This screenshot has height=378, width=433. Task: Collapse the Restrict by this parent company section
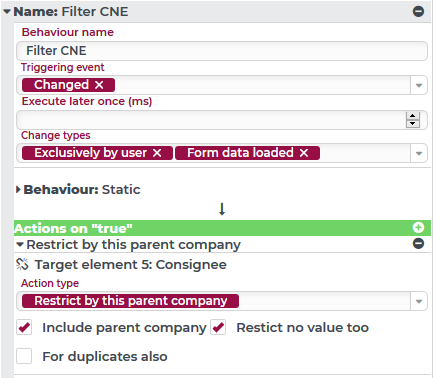(x=20, y=245)
